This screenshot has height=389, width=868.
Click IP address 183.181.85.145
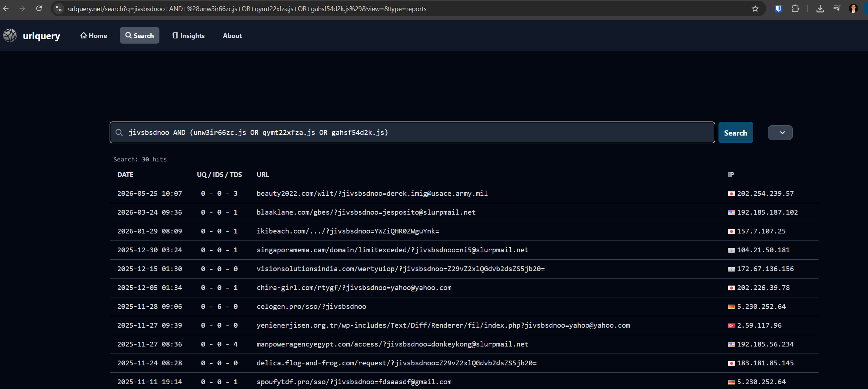[x=765, y=363]
